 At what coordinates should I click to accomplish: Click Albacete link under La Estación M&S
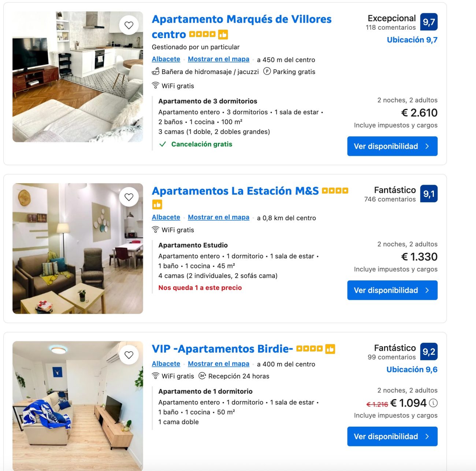point(166,217)
